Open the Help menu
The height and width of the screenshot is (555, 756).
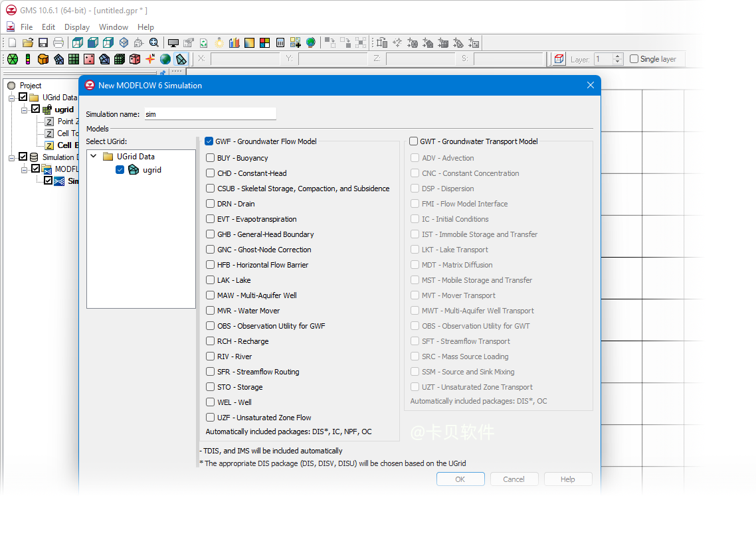tap(145, 27)
